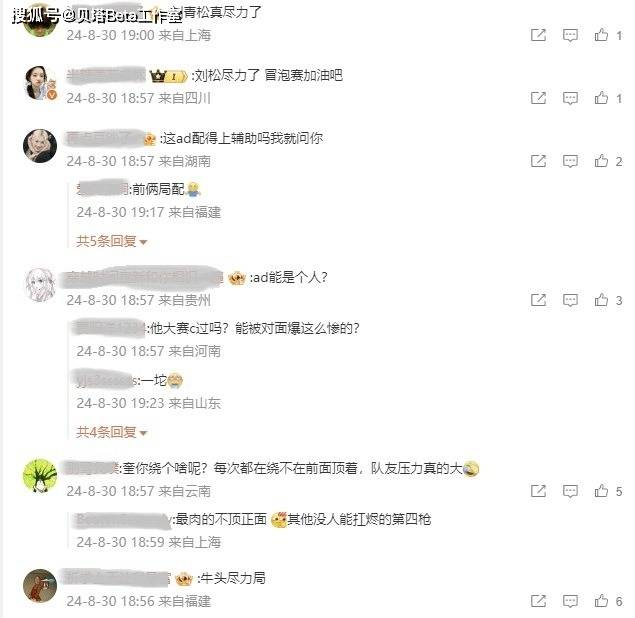Screen dimensions: 635x618
Task: Toggle like on 奎你绕个啥呢 comment
Action: click(x=601, y=491)
